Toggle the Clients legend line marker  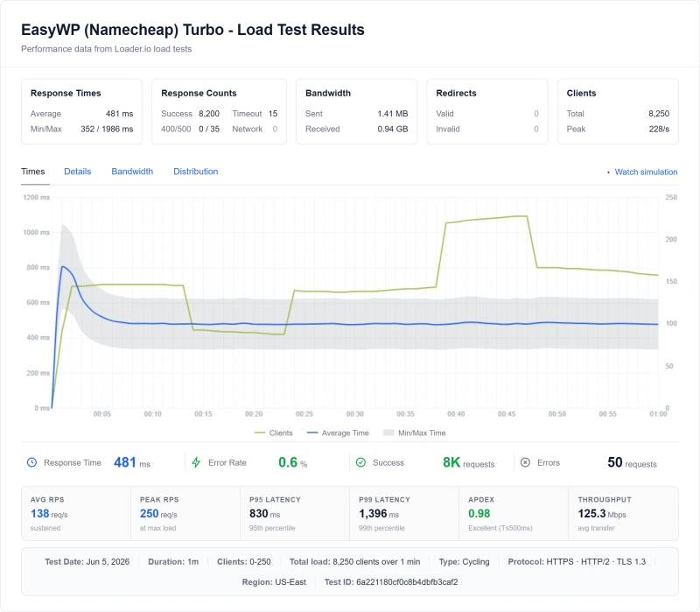click(260, 433)
